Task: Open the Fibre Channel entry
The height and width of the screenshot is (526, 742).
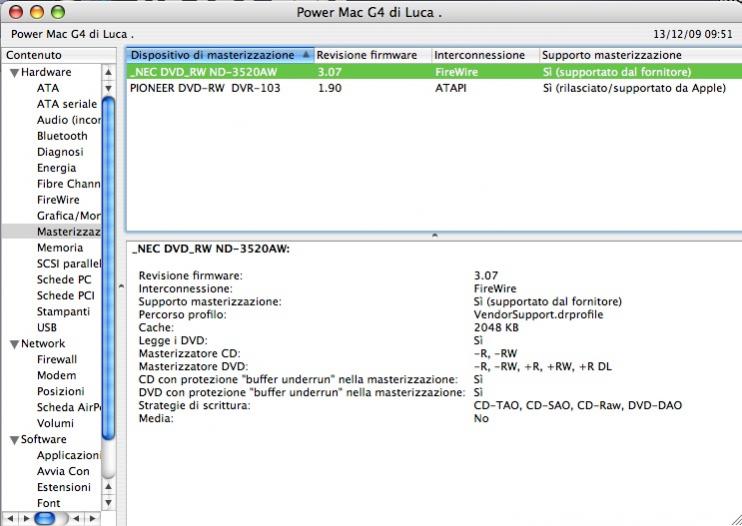Action: coord(69,184)
